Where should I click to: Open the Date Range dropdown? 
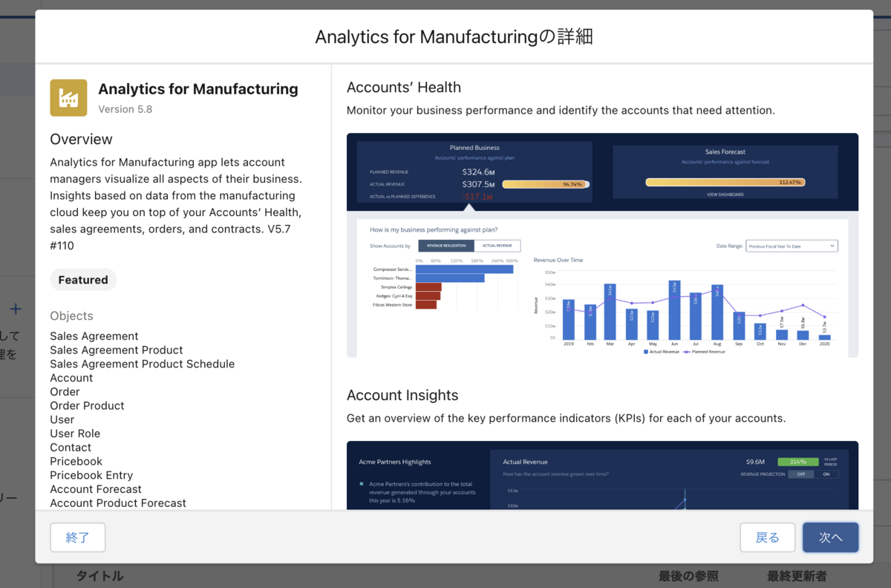click(x=791, y=245)
